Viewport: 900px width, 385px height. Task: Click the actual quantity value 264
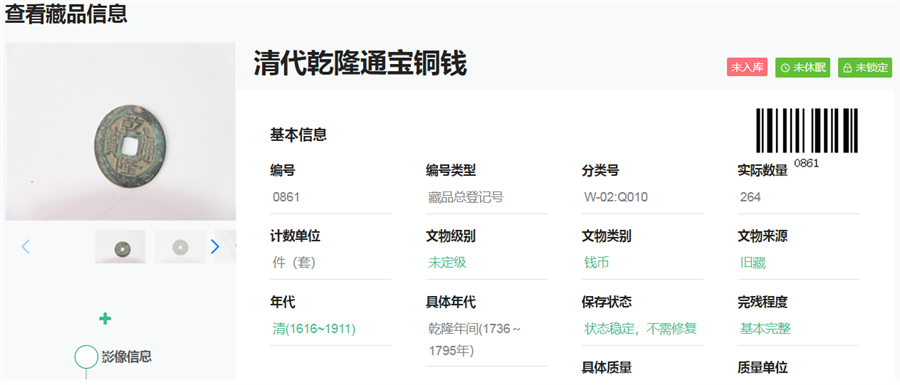tap(750, 197)
